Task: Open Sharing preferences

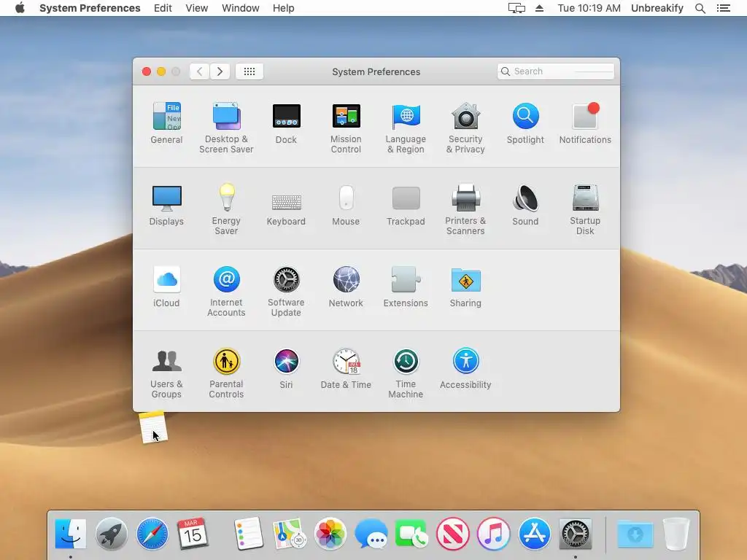Action: tap(465, 287)
